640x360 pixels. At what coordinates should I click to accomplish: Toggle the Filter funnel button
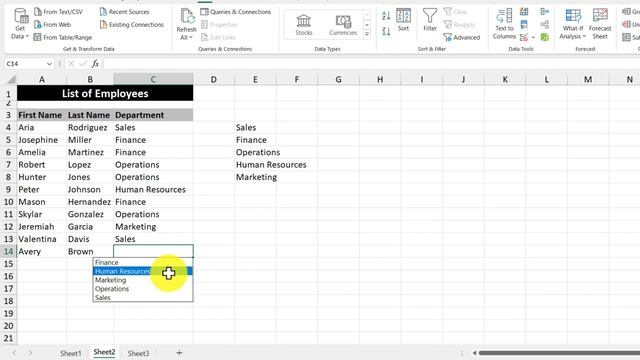[430, 20]
